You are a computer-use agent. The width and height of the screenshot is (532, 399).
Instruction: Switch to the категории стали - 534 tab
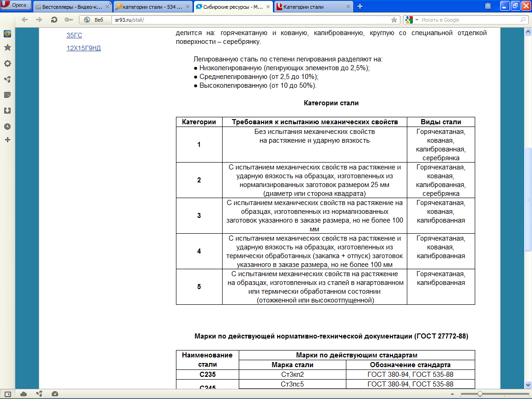click(153, 6)
